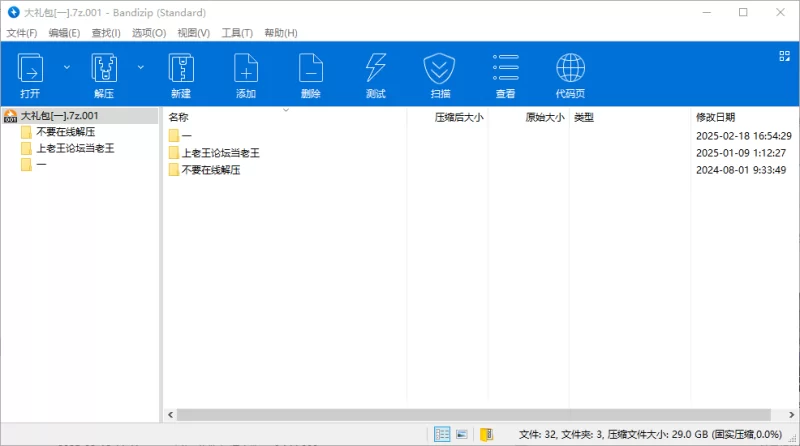Sort by the 压缩后大小 column header

pos(459,117)
